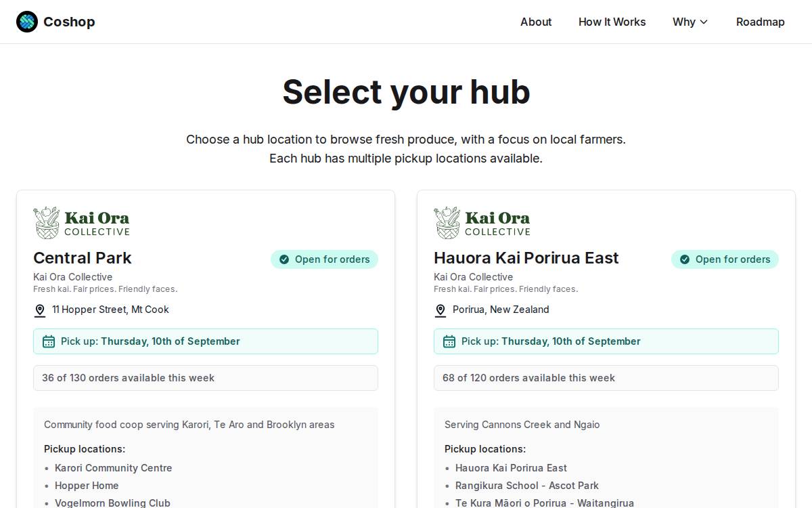Click Porirua East pick up Thursday banner
Screen dimensions: 812x508
point(606,341)
